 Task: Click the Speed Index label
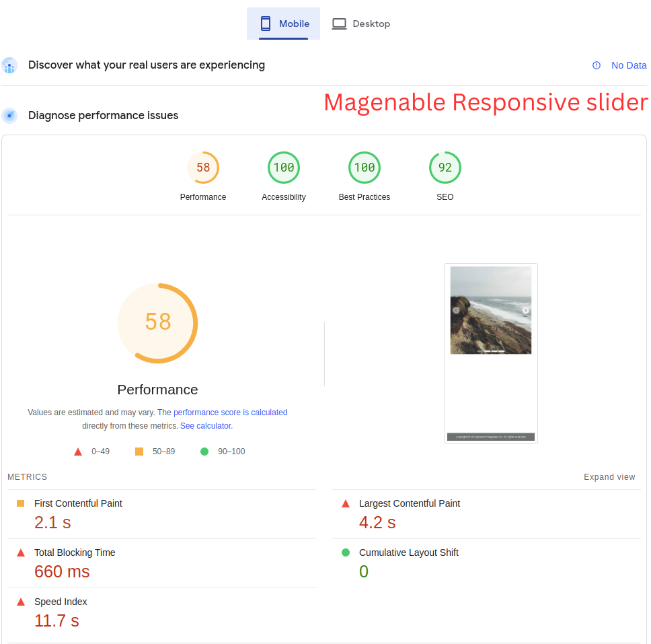[x=61, y=601]
